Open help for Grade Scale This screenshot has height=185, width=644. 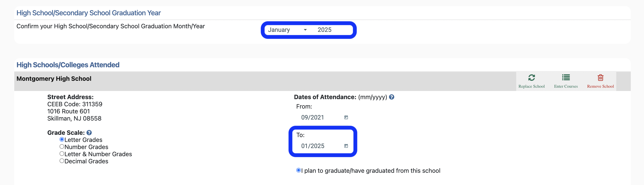[x=89, y=132]
